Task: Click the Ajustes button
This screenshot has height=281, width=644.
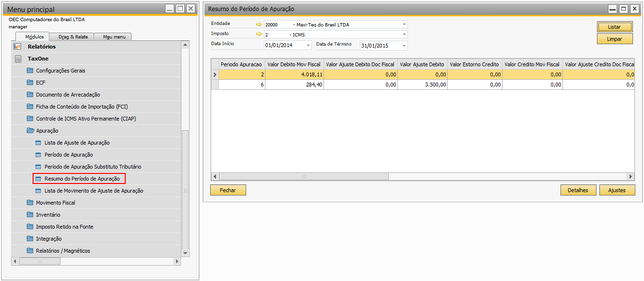Action: coord(617,190)
